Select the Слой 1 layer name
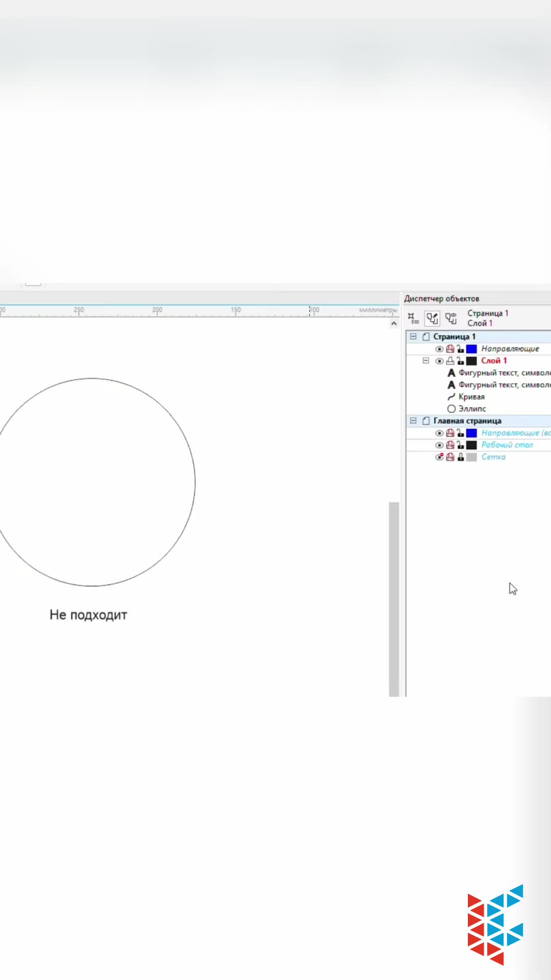The height and width of the screenshot is (980, 551). coord(494,361)
